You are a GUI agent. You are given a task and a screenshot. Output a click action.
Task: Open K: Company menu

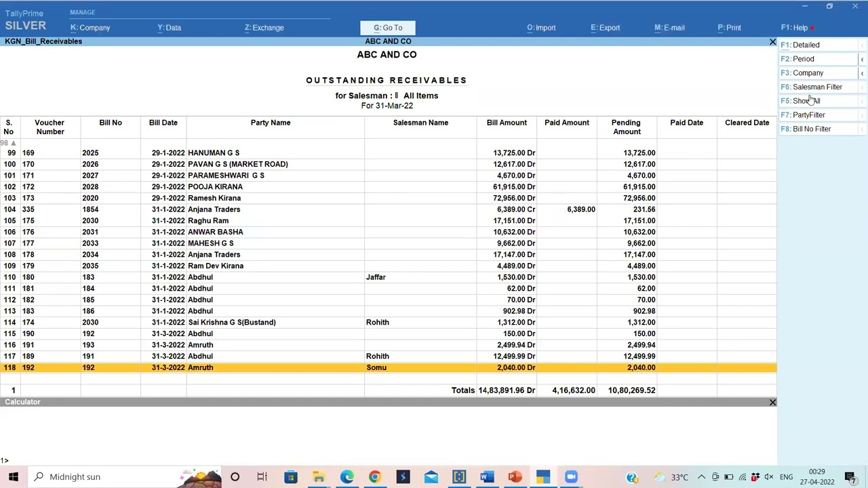point(90,28)
